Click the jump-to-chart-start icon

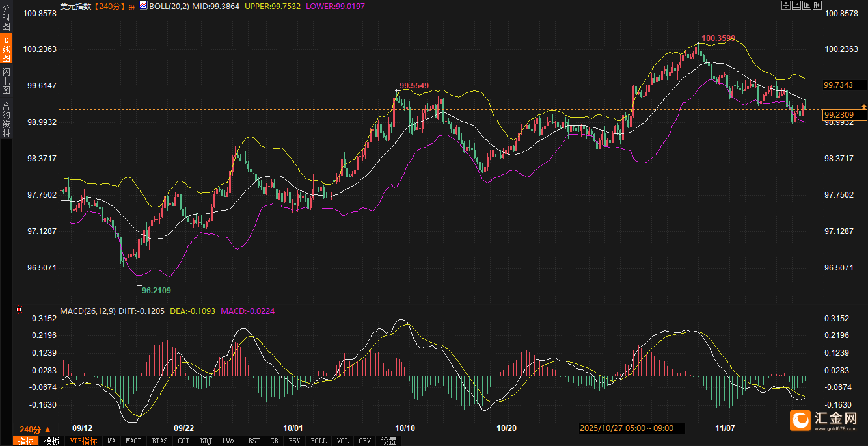click(796, 5)
